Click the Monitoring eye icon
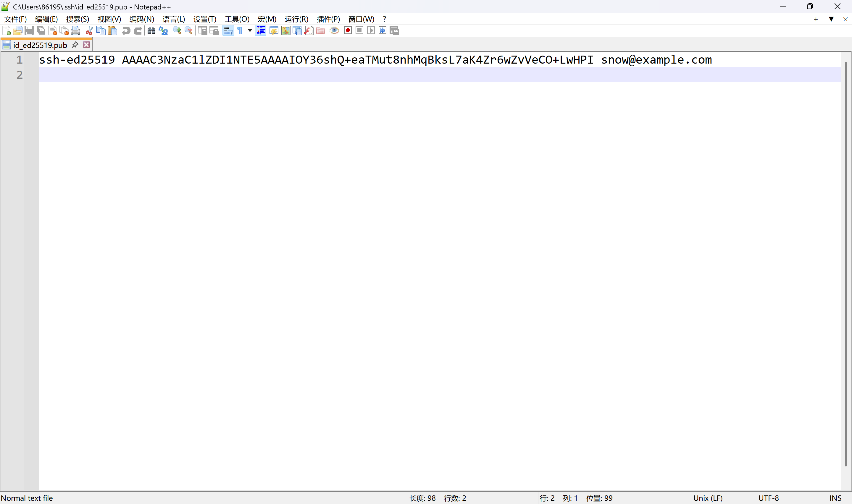Viewport: 852px width, 504px height. [x=334, y=31]
